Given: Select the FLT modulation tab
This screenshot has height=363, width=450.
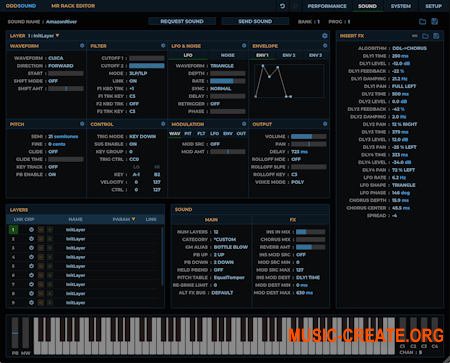Looking at the screenshot, I should point(201,133).
